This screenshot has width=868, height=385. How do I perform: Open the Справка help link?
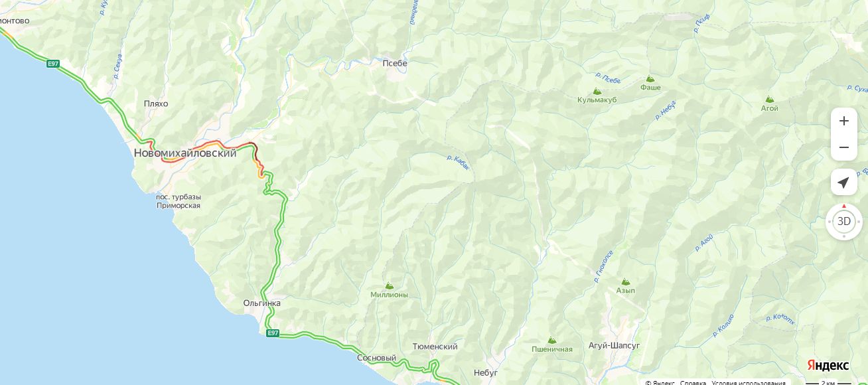point(693,383)
